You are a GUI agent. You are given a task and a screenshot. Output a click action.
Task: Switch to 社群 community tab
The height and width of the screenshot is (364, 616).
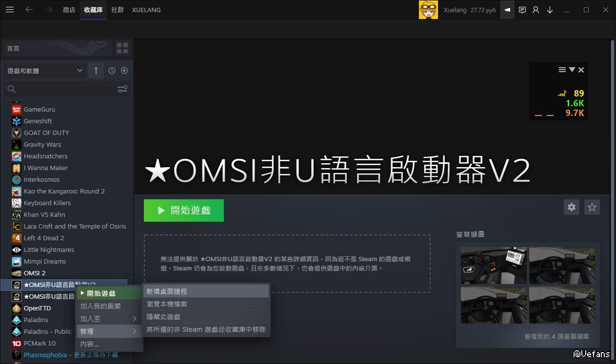pos(117,10)
